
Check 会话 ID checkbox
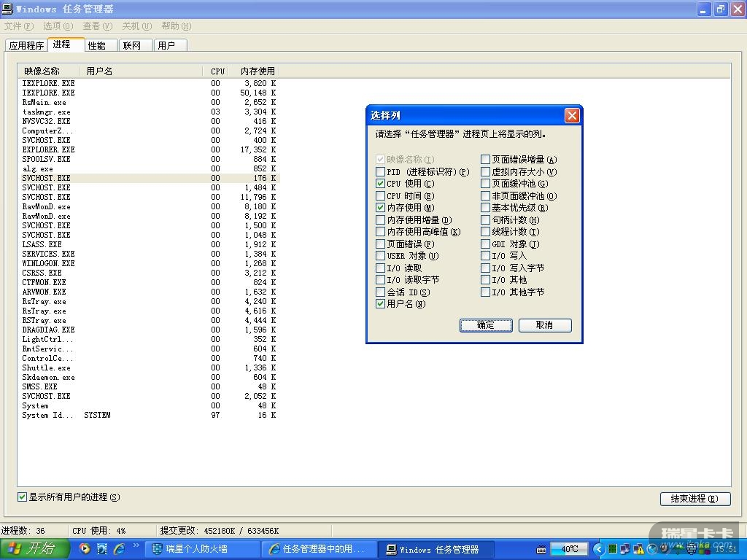click(380, 292)
